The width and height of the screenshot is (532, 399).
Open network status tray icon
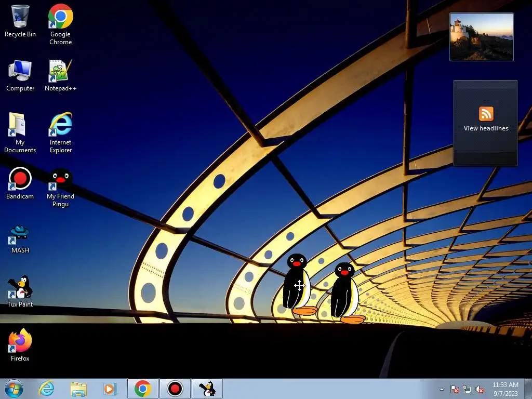(467, 389)
